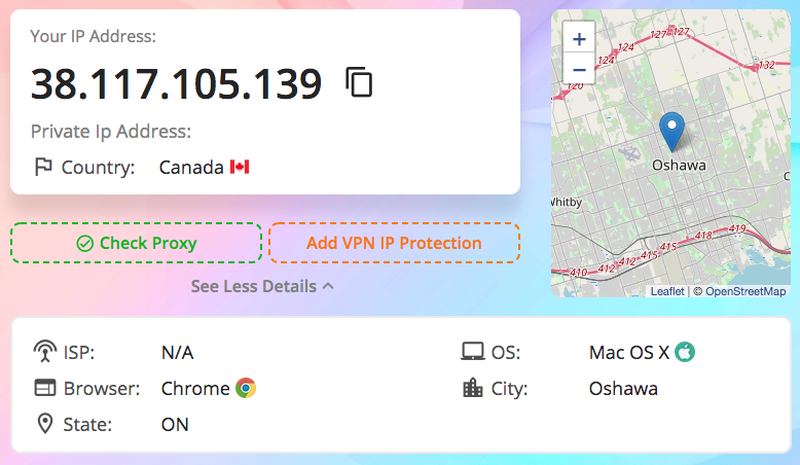Click the Canada flag icon
The width and height of the screenshot is (800, 465).
click(239, 167)
